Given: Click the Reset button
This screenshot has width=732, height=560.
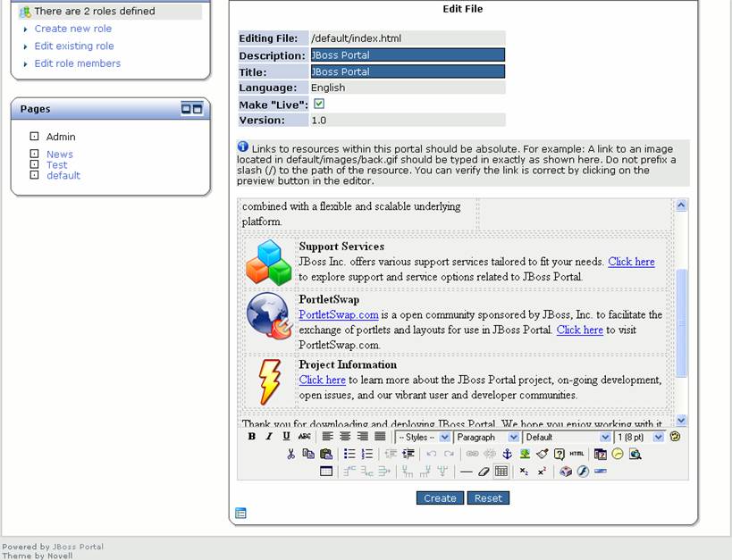Looking at the screenshot, I should pyautogui.click(x=488, y=498).
